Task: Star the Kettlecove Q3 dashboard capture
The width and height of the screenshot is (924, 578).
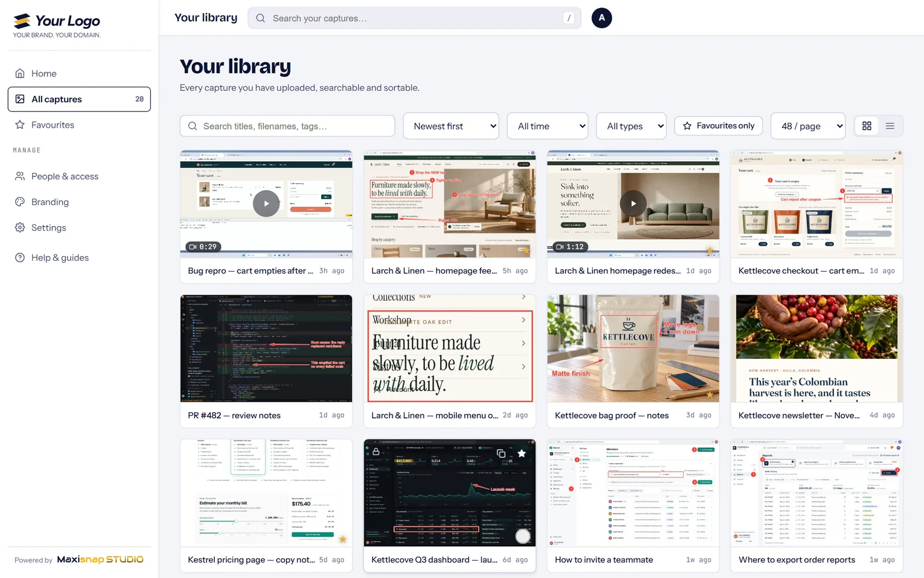Action: (521, 453)
